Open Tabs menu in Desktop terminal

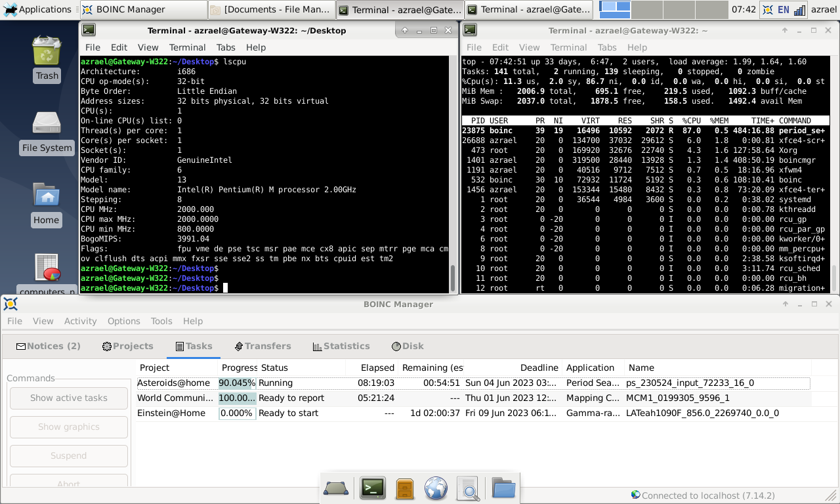point(226,47)
